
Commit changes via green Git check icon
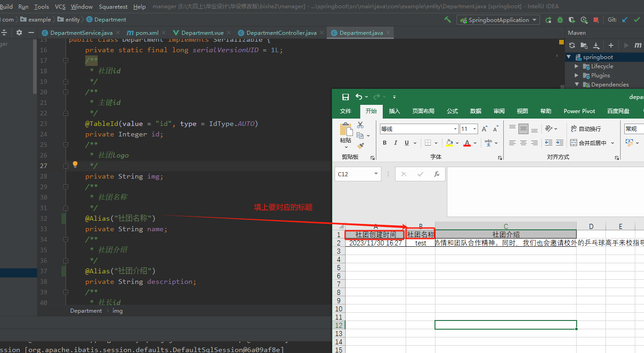point(637,20)
